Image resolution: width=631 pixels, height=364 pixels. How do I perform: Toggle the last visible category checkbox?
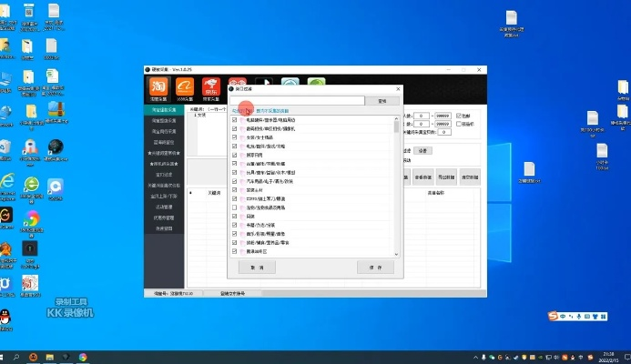point(235,250)
